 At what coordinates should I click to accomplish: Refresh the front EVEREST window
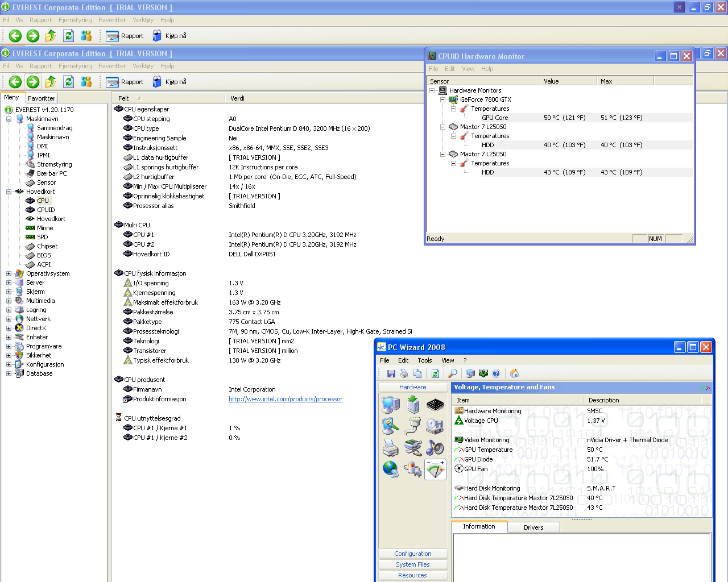pyautogui.click(x=68, y=82)
